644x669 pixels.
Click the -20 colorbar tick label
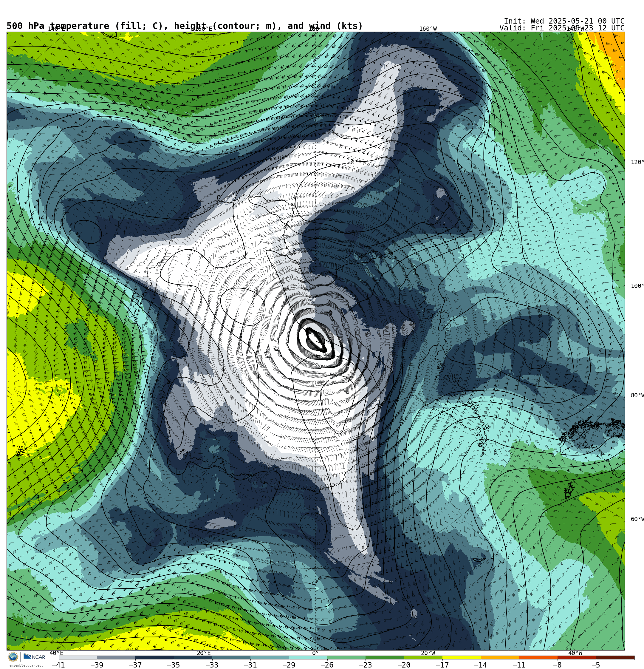click(404, 665)
